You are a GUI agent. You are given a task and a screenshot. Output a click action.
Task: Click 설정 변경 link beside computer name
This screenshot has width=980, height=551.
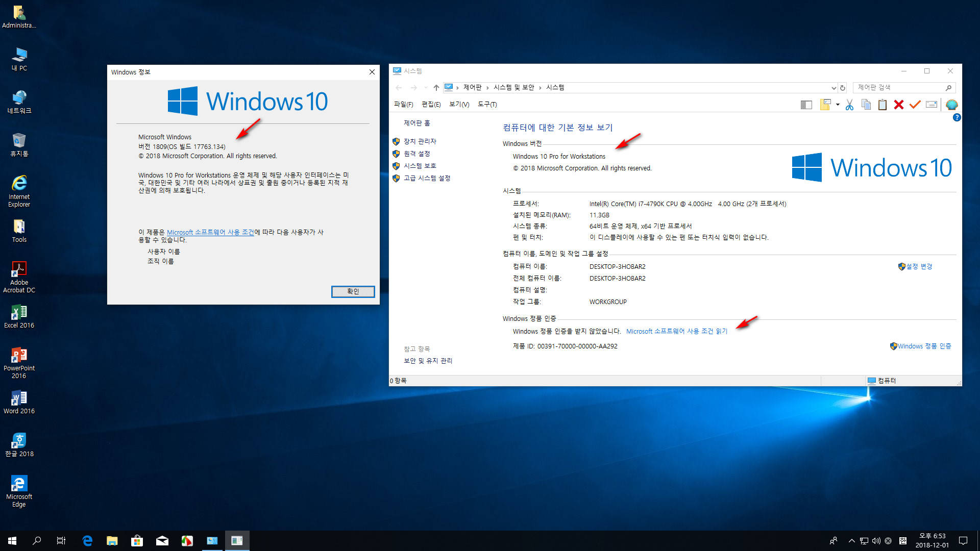[x=919, y=266]
